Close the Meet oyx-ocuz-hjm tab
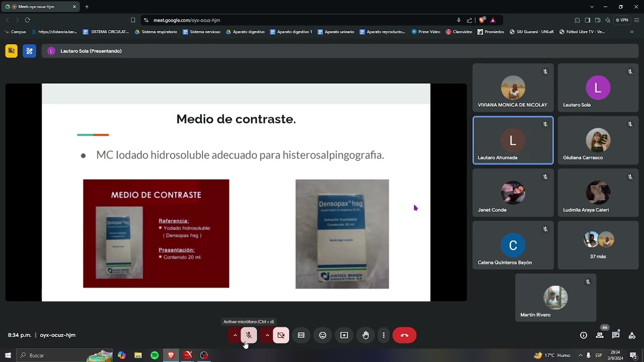Image resolution: width=644 pixels, height=362 pixels. click(x=74, y=7)
